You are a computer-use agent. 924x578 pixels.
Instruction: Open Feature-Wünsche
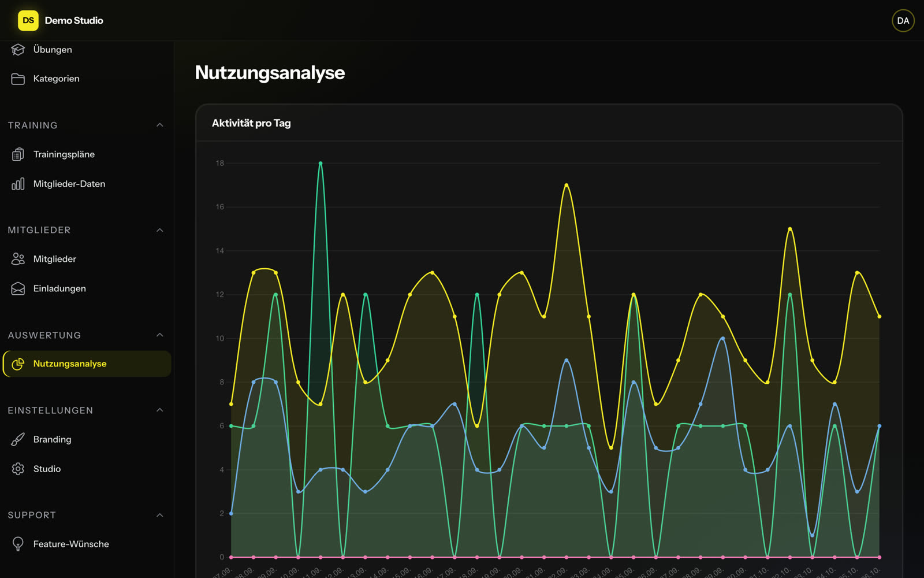87,544
